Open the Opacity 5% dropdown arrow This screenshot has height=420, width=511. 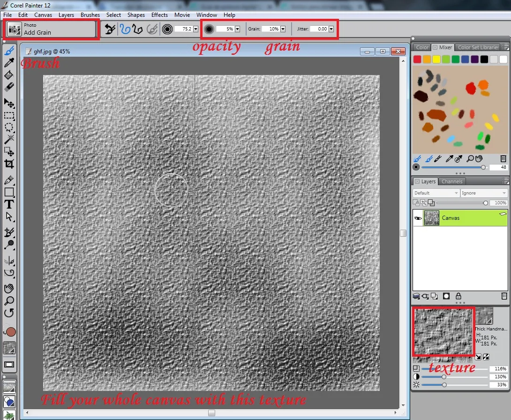[238, 29]
